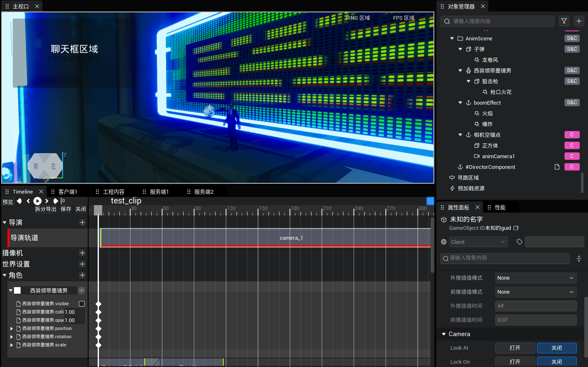Screen dimensions: 588x367
Task: Click the plus icon in 对象管理器
Action: (579, 21)
